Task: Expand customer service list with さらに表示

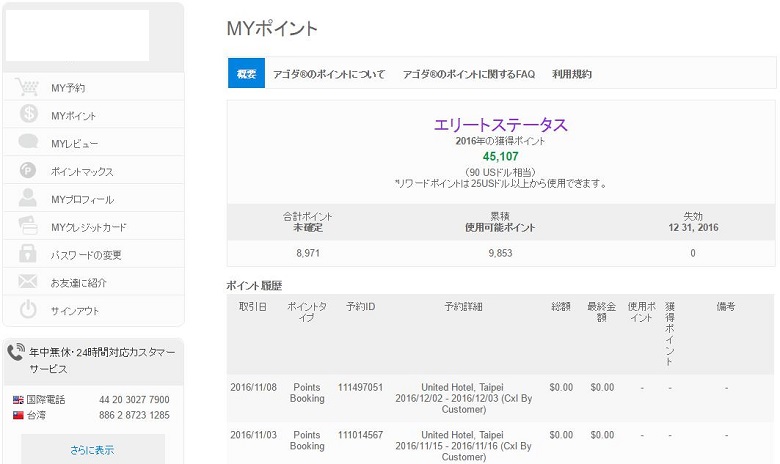Action: click(x=93, y=450)
